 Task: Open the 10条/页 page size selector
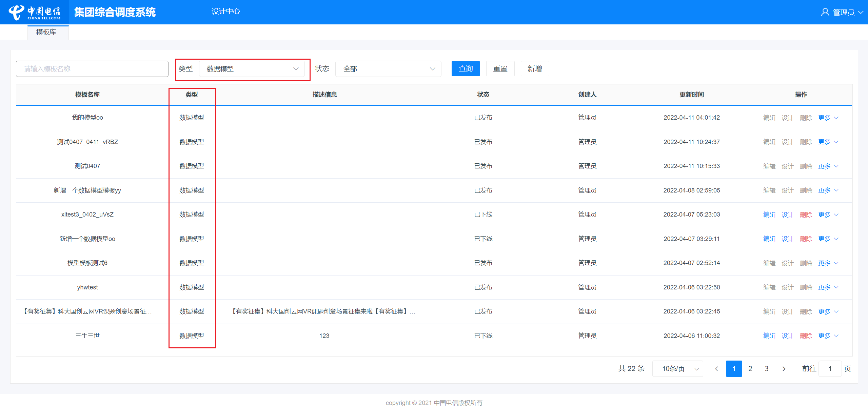tap(677, 369)
